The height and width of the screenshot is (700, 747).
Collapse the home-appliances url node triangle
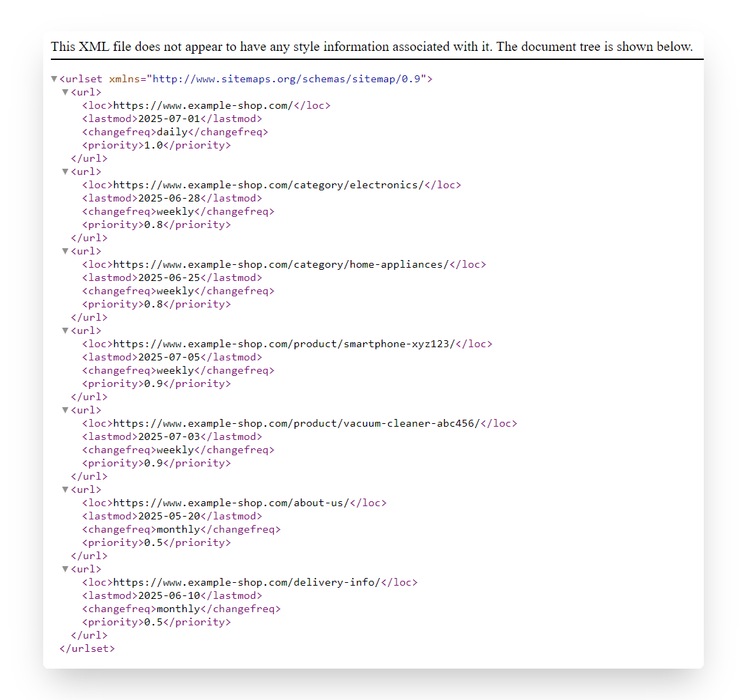(66, 251)
